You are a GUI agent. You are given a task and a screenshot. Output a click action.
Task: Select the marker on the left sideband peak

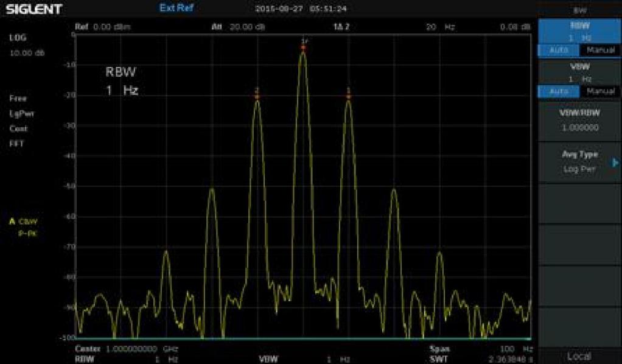(x=257, y=94)
